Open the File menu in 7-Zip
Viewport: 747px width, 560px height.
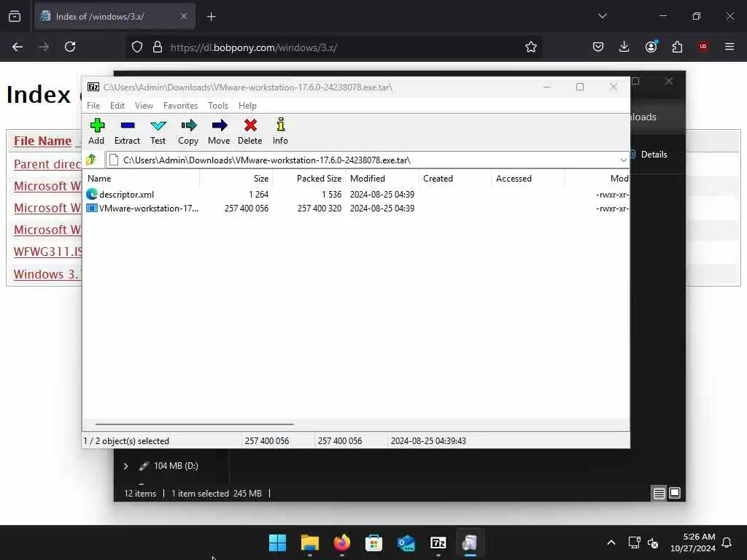point(93,106)
